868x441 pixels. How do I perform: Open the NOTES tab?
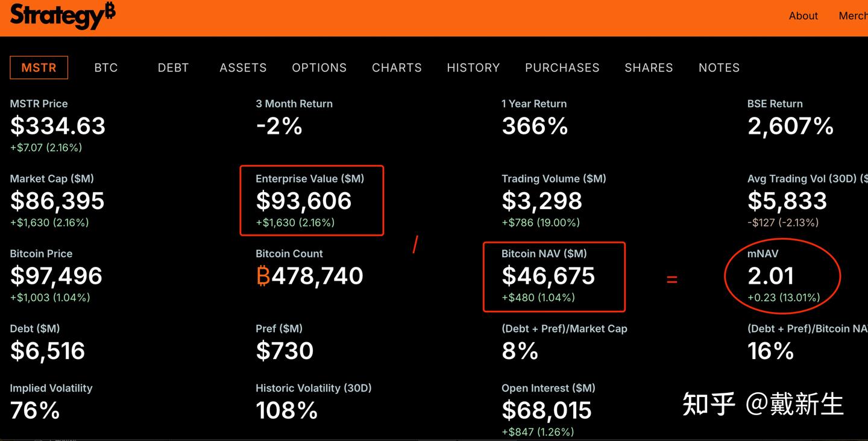719,67
